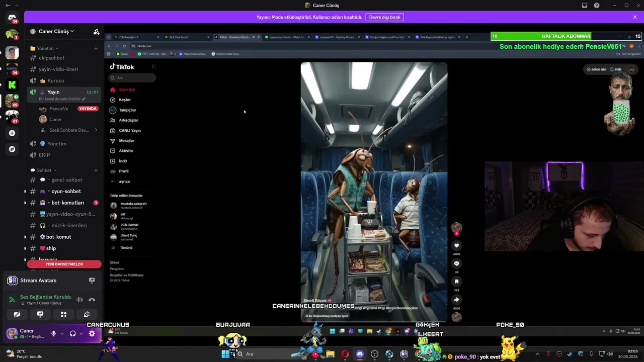The height and width of the screenshot is (362, 644).
Task: Open the Yayın voice channel
Action: coord(64,94)
